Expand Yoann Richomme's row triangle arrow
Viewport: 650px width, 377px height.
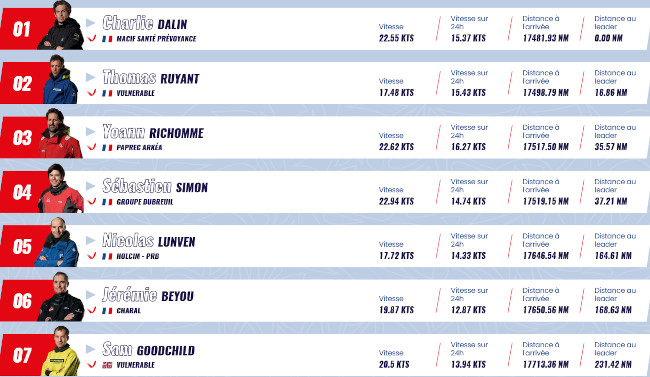tap(90, 131)
